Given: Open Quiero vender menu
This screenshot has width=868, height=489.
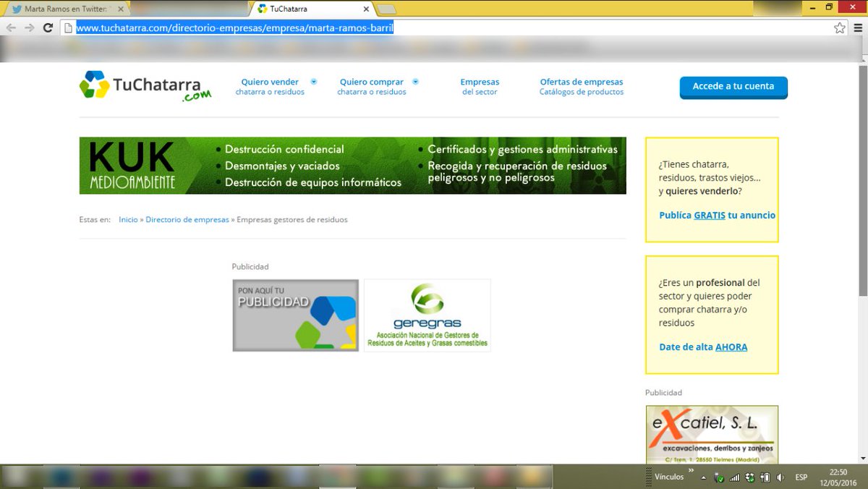Looking at the screenshot, I should coord(270,87).
